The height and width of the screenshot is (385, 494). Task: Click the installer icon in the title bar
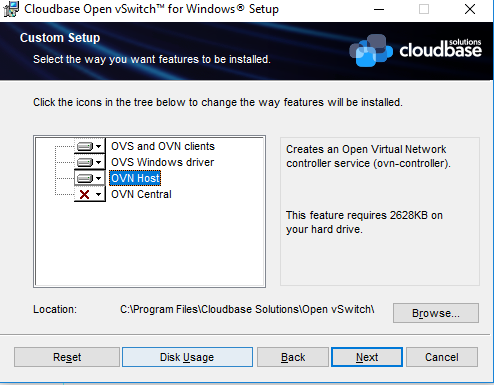coord(11,9)
